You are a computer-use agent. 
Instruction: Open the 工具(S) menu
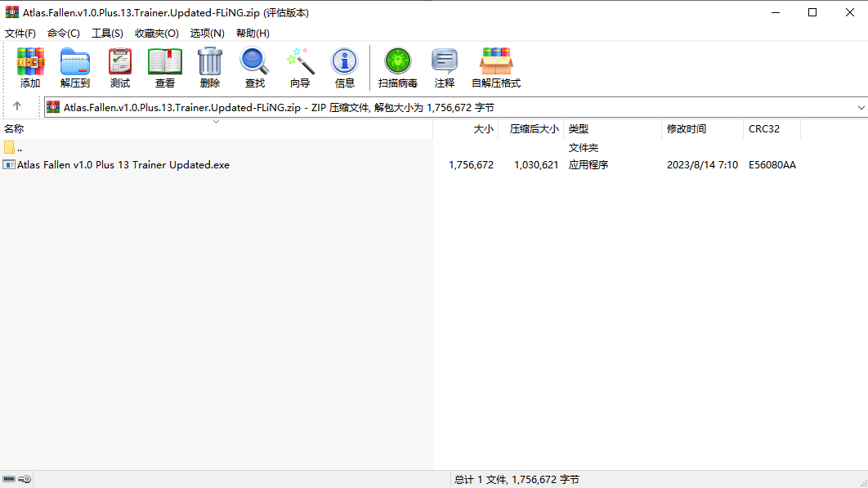pyautogui.click(x=107, y=34)
